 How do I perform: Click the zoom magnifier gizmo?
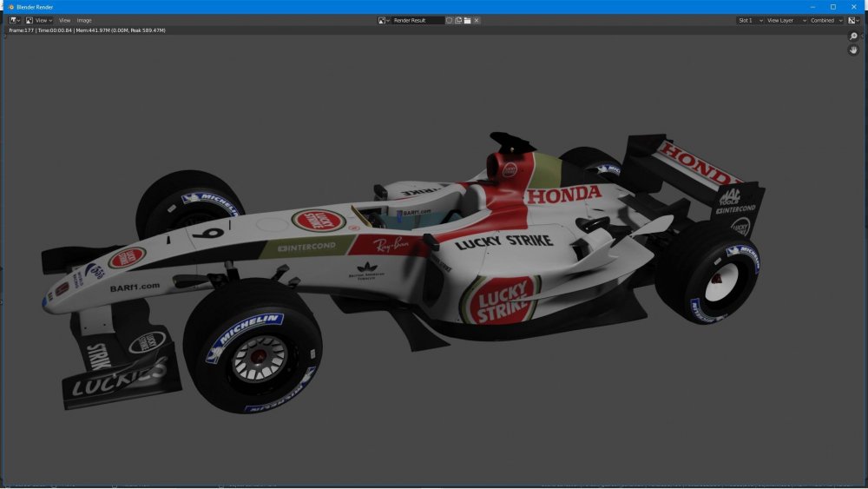tap(853, 36)
